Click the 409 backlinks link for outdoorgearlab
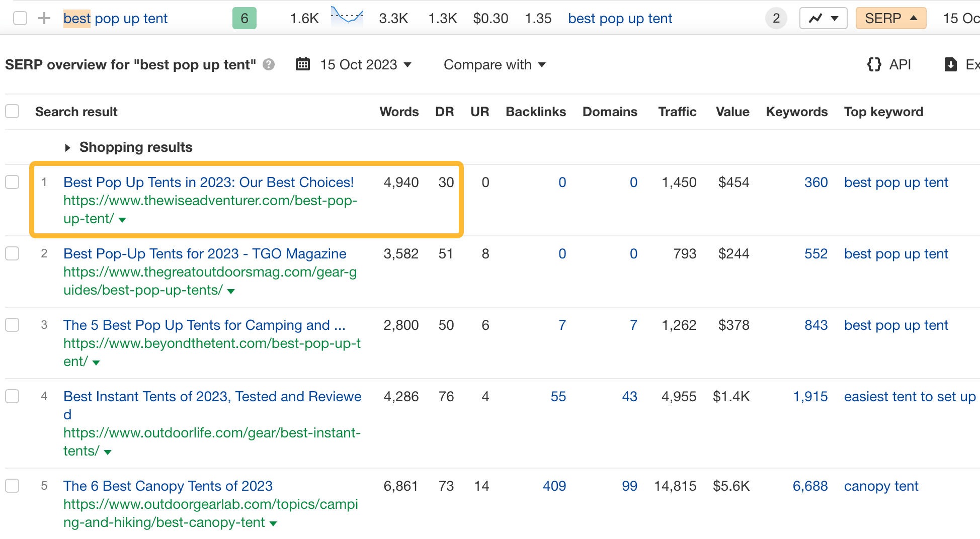The image size is (980, 539). point(554,486)
